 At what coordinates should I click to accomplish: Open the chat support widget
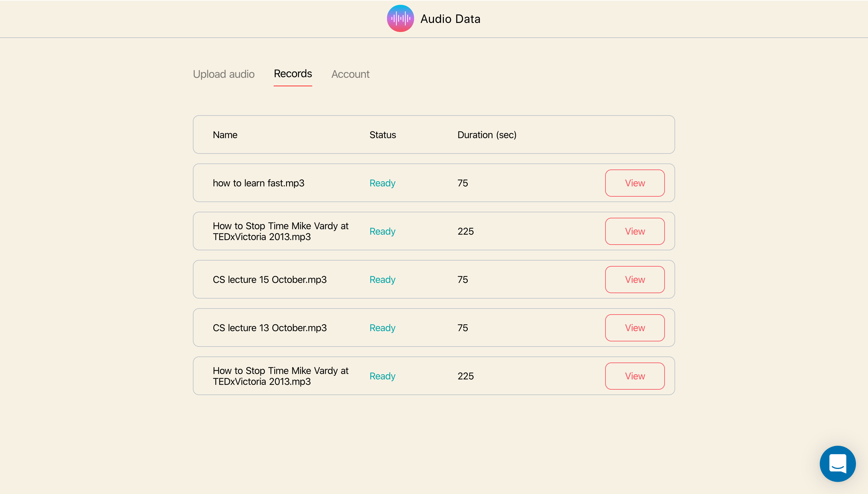click(837, 464)
